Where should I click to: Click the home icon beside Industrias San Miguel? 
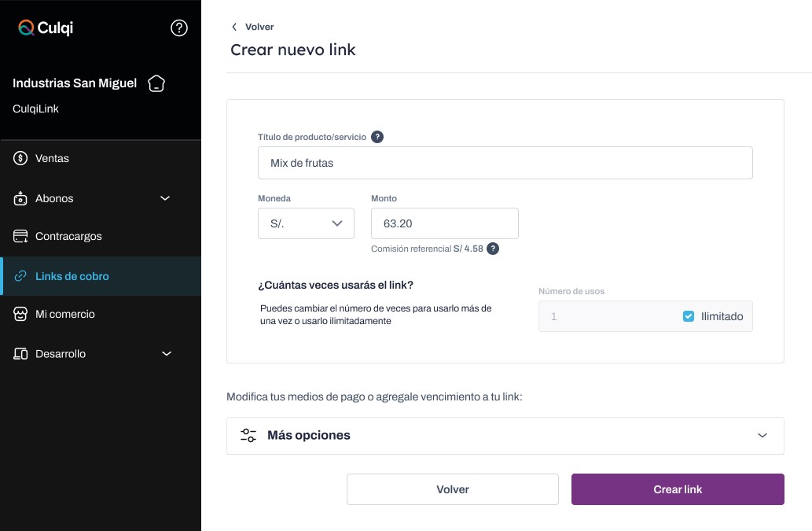tap(156, 83)
